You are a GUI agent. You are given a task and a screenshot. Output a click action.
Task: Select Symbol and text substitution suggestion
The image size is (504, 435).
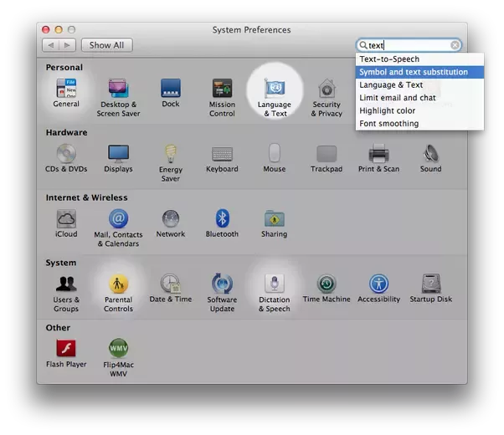point(419,72)
